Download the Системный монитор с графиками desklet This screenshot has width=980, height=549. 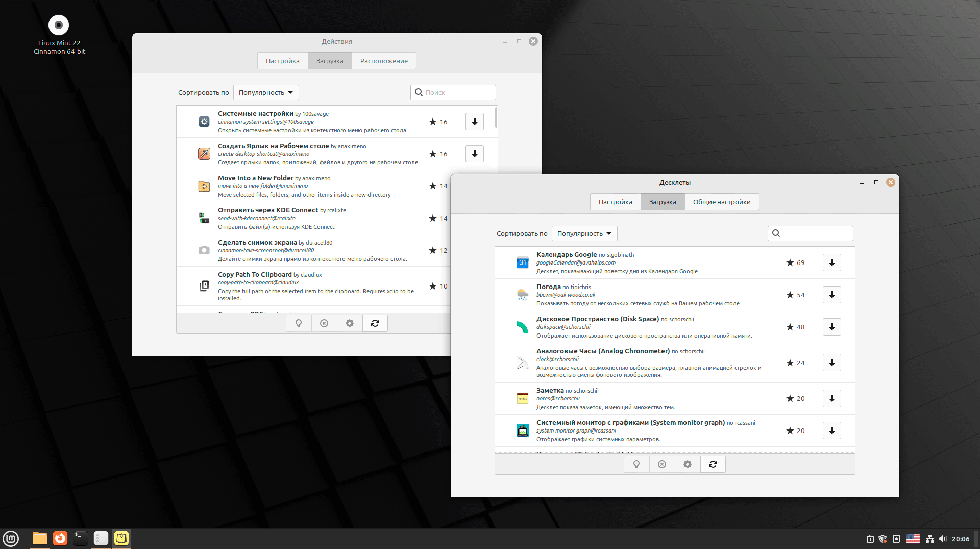tap(832, 431)
